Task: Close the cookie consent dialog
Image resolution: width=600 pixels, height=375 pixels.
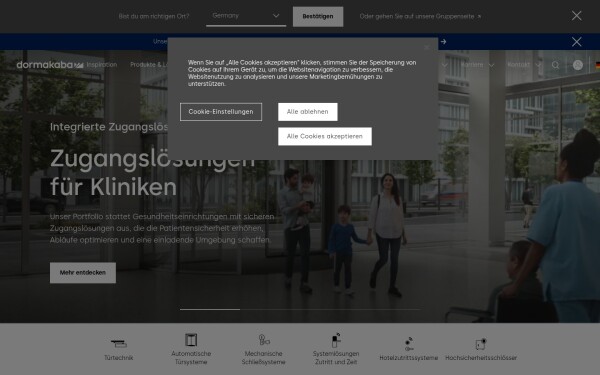Action: (x=426, y=47)
